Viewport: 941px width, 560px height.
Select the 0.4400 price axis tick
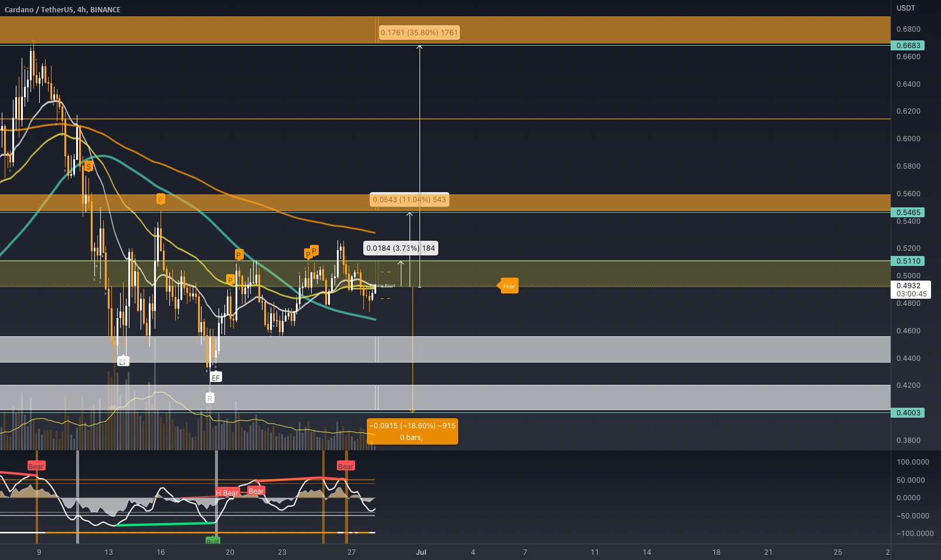[x=908, y=358]
